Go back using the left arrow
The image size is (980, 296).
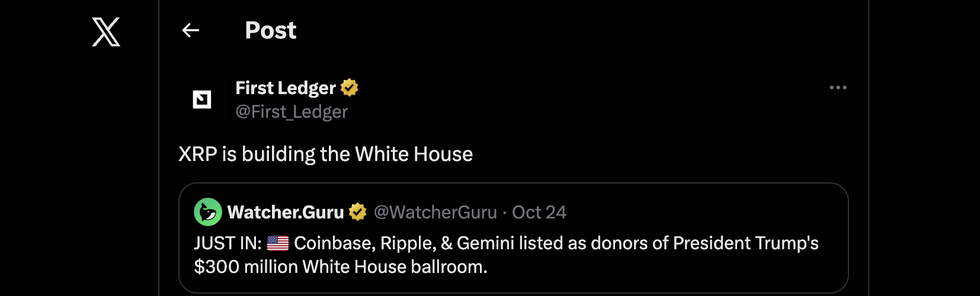[190, 30]
